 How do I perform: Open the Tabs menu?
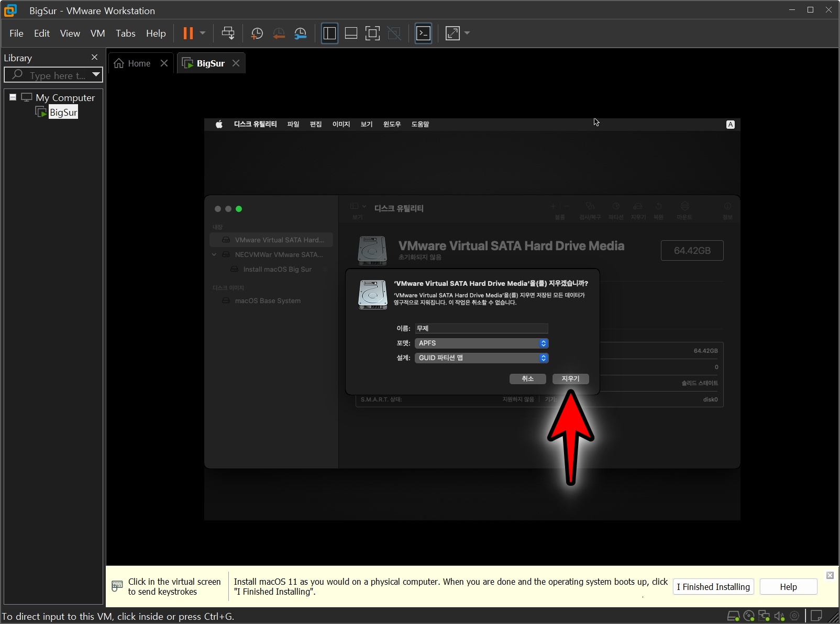(126, 34)
